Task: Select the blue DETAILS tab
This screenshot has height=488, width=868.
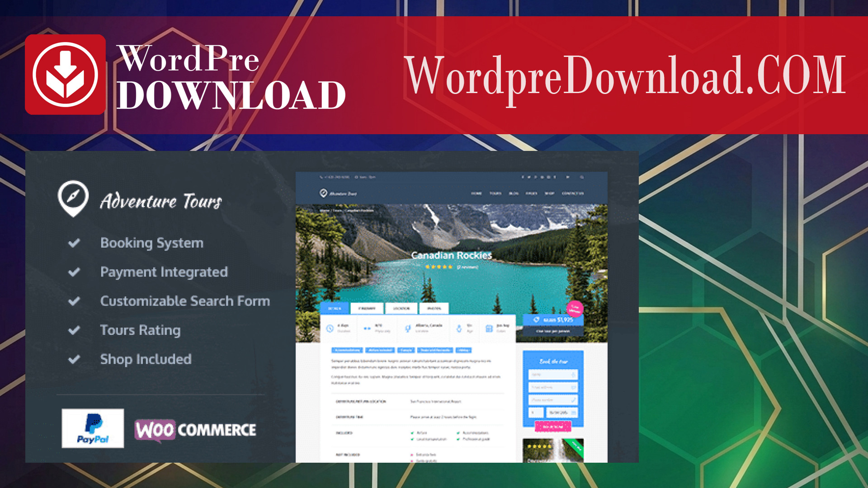Action: [335, 308]
